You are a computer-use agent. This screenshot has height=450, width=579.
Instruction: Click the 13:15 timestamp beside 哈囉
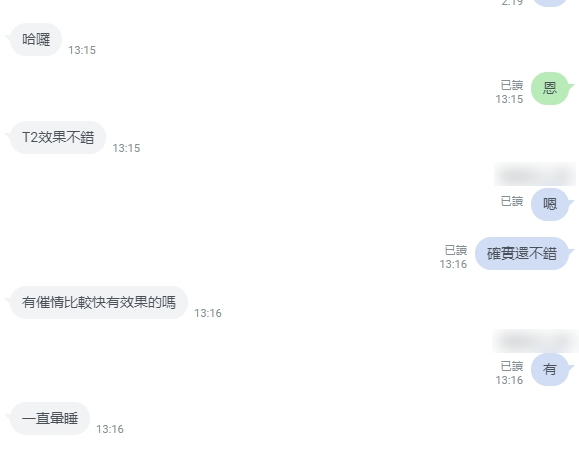click(82, 50)
